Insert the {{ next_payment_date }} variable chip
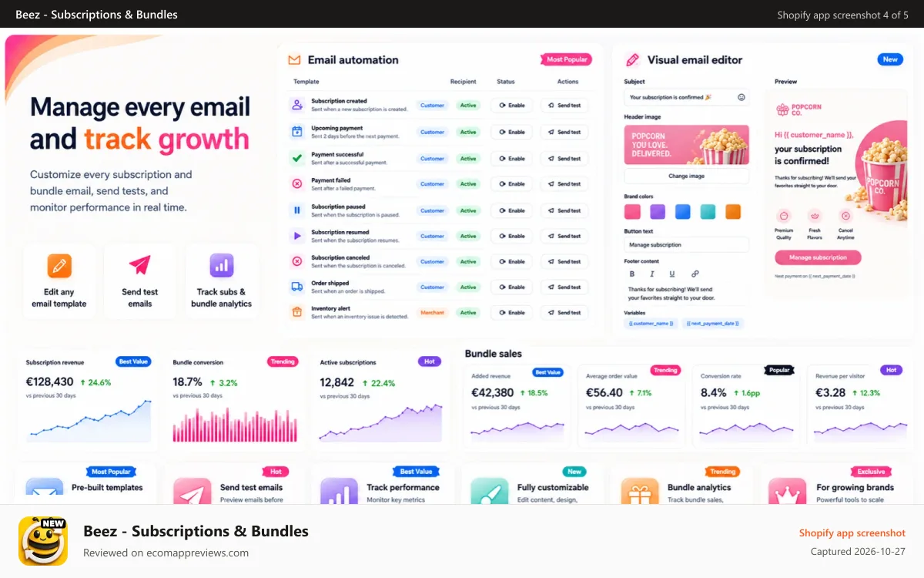The width and height of the screenshot is (924, 578). [713, 324]
